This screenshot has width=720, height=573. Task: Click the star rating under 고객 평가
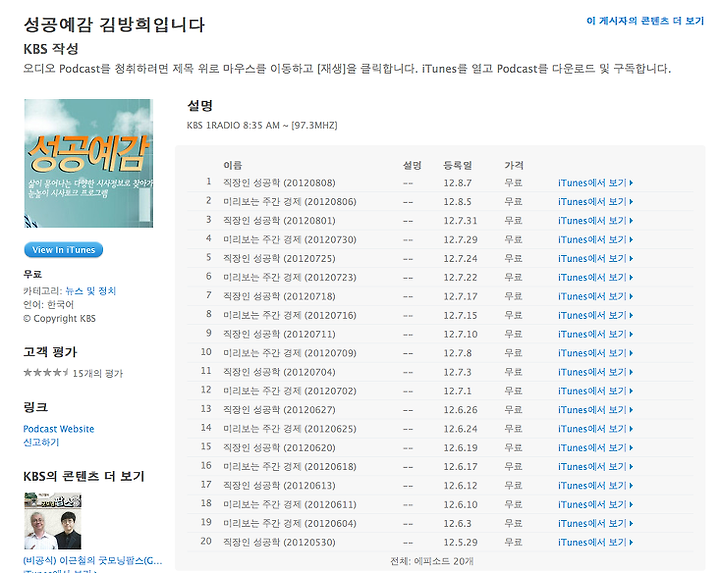[x=46, y=373]
